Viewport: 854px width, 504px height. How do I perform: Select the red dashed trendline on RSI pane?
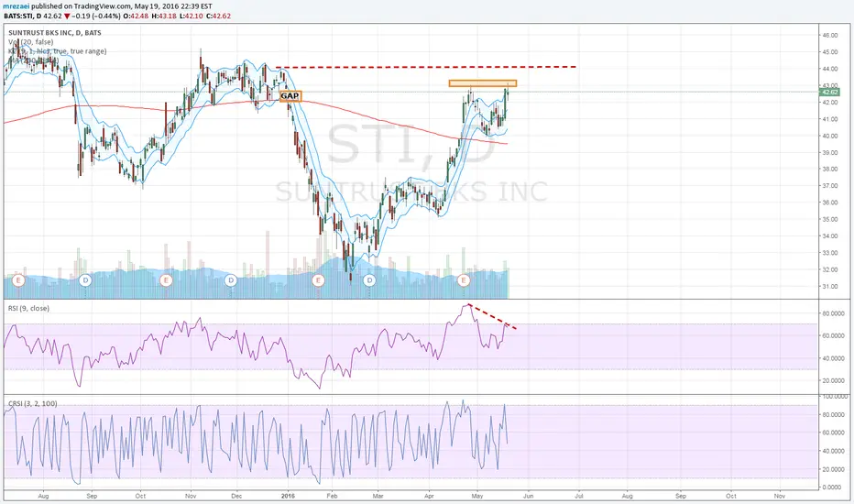[492, 316]
